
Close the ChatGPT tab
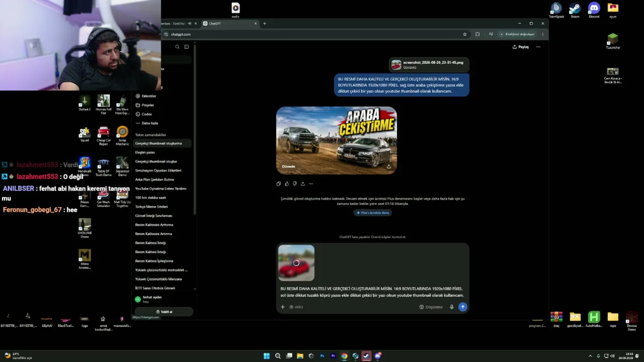point(256,24)
